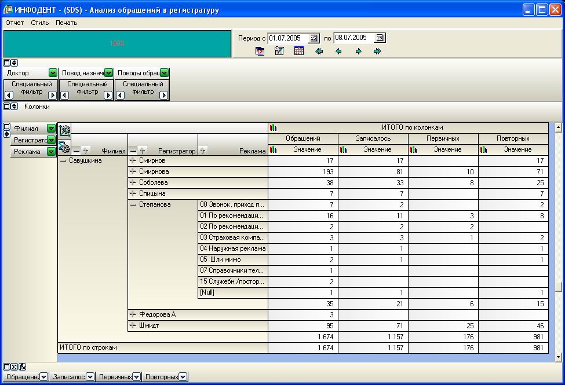Image resolution: width=565 pixels, height=385 pixels.
Task: Click the chart icon in Обращений Значение header
Action: click(x=273, y=150)
